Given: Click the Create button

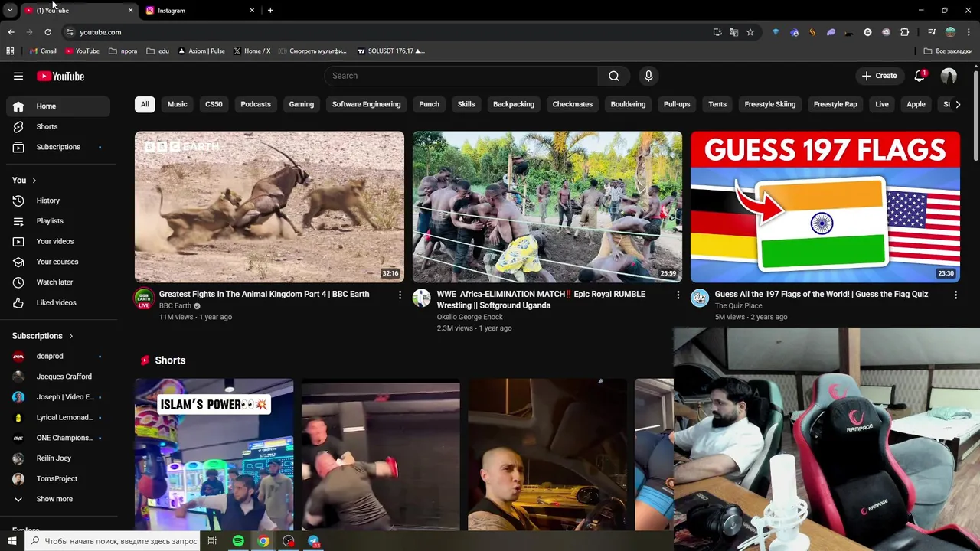Looking at the screenshot, I should 879,76.
